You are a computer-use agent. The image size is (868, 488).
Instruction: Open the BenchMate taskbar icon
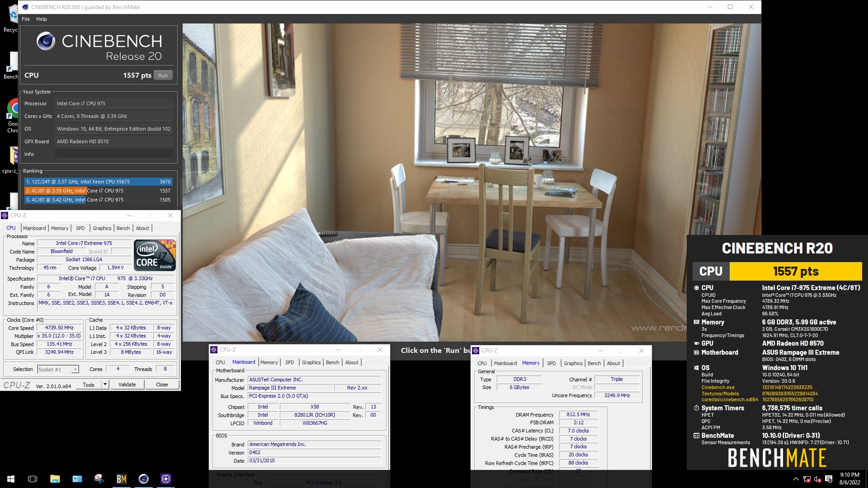tap(121, 479)
